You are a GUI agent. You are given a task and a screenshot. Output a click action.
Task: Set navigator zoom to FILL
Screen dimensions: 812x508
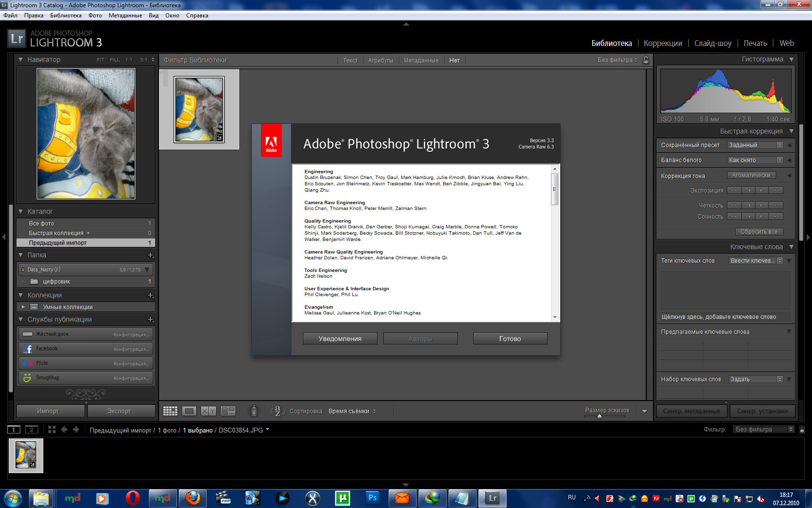[x=115, y=60]
